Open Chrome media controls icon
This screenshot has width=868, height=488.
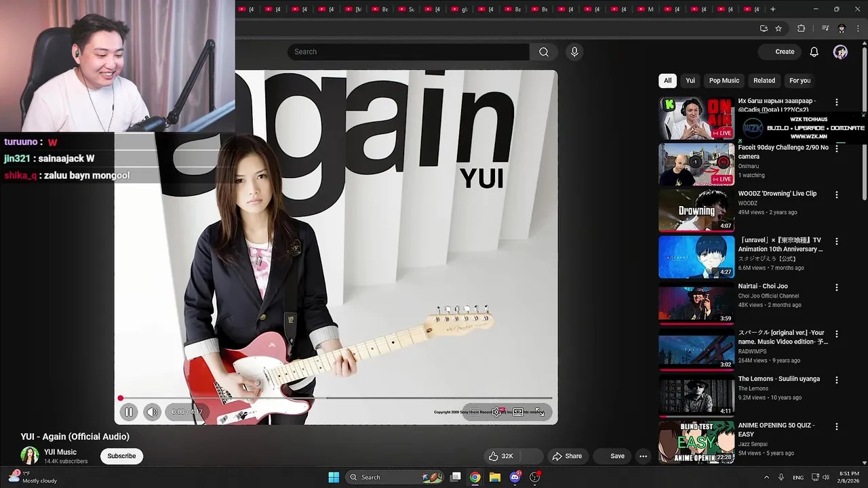[825, 28]
